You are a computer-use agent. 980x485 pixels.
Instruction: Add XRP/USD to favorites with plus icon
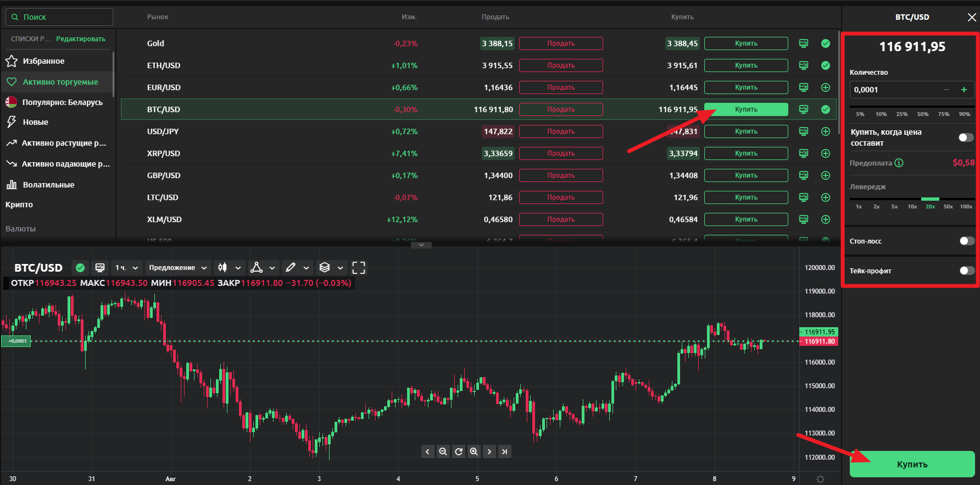[x=826, y=153]
